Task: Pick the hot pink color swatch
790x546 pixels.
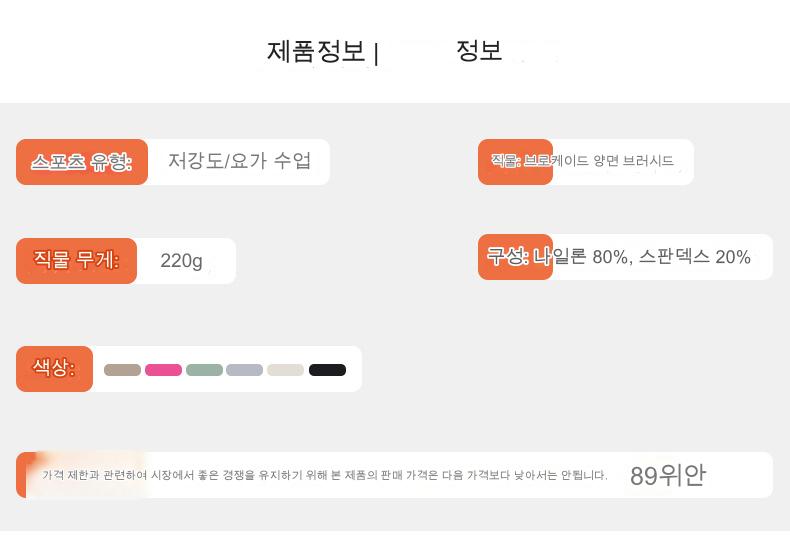Action: (x=163, y=370)
